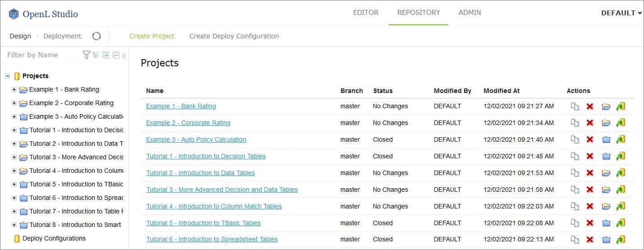The height and width of the screenshot is (250, 644).
Task: Collapse the Projects tree root
Action: pyautogui.click(x=7, y=76)
